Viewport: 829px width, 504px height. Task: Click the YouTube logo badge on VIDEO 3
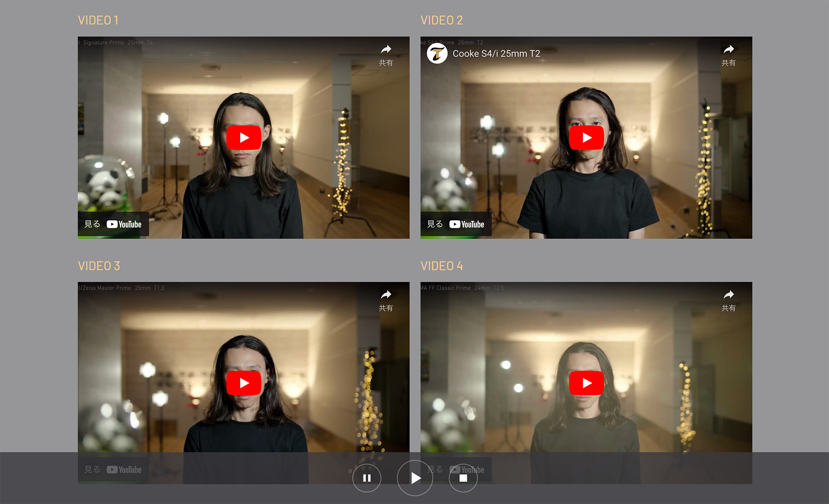point(125,469)
